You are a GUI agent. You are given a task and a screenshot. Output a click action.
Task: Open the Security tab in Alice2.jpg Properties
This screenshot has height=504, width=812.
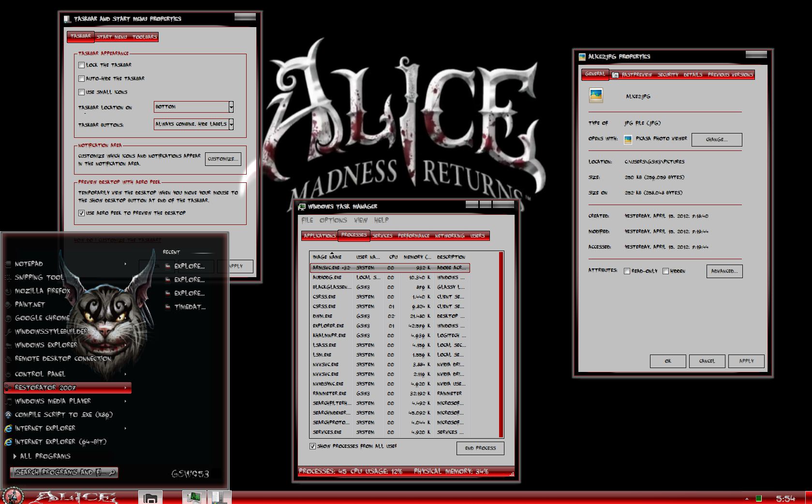668,75
